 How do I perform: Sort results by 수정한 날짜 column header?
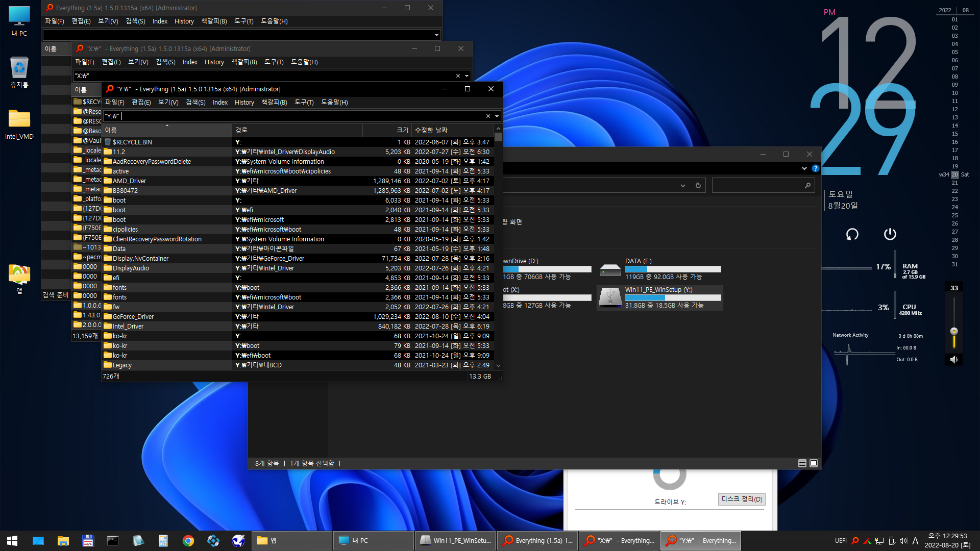[453, 130]
